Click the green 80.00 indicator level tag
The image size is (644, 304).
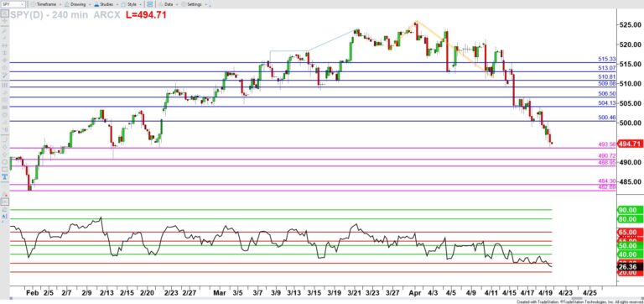click(630, 219)
